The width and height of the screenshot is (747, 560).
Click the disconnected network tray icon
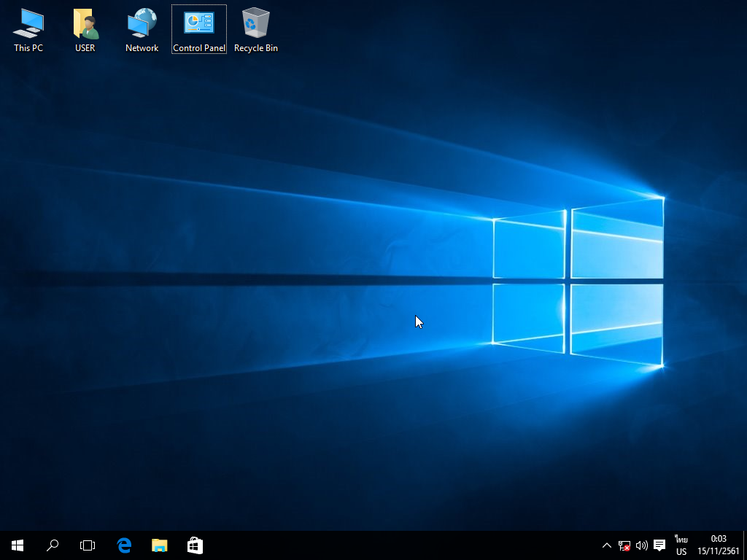tap(624, 545)
